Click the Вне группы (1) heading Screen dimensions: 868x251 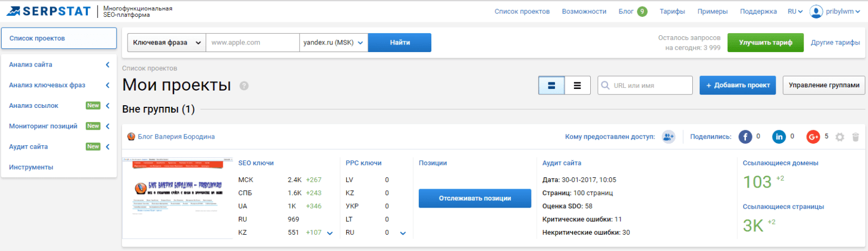[158, 109]
